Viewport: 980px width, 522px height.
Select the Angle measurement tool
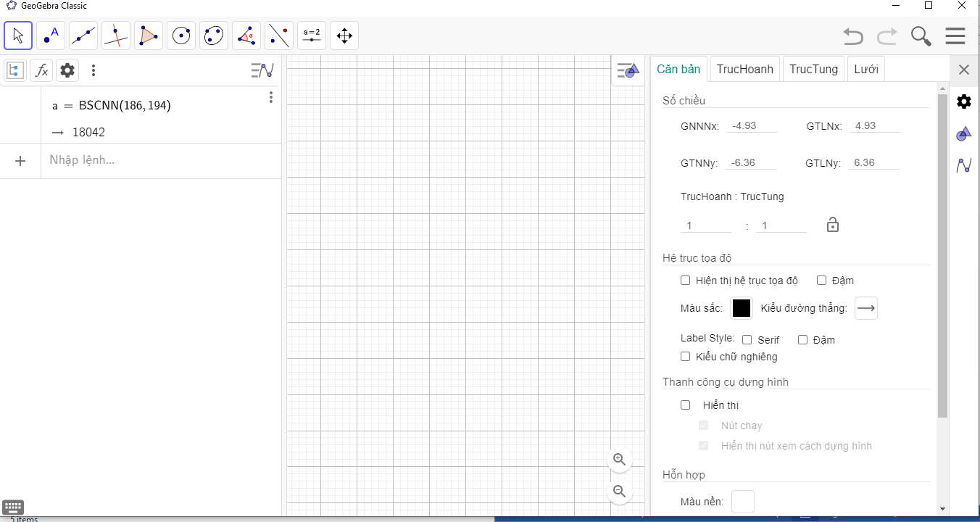click(246, 36)
